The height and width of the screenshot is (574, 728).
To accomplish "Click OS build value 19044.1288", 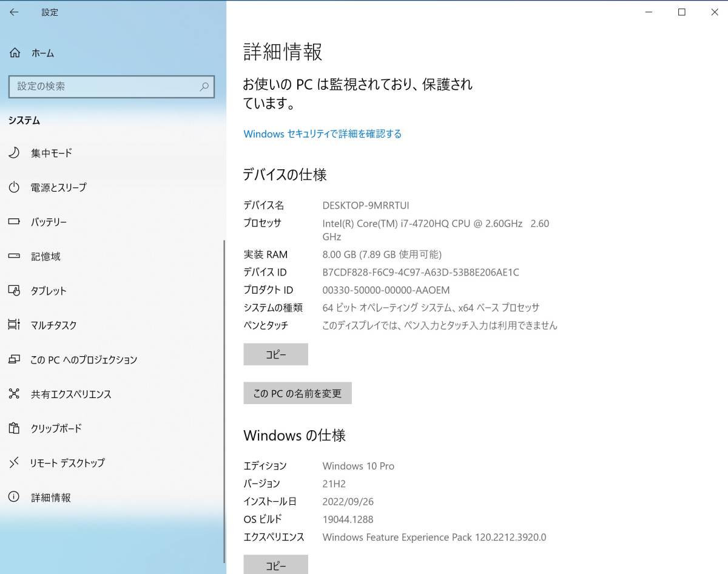I will (348, 519).
